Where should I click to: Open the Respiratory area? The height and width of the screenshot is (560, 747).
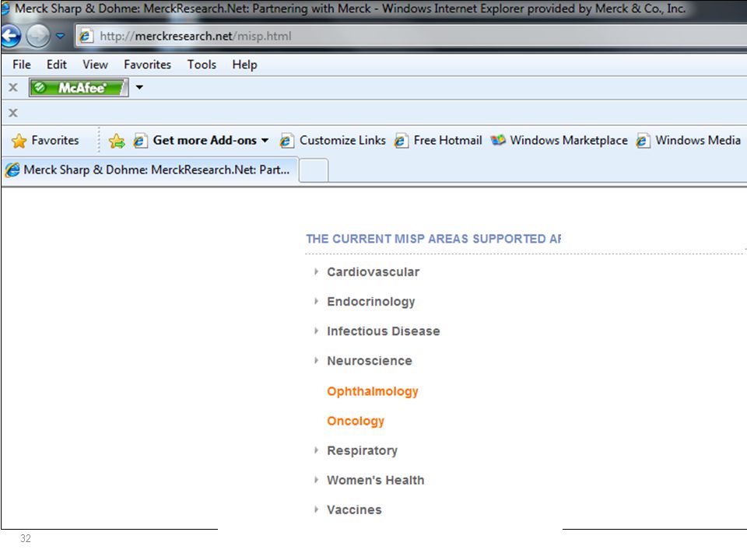pos(362,451)
